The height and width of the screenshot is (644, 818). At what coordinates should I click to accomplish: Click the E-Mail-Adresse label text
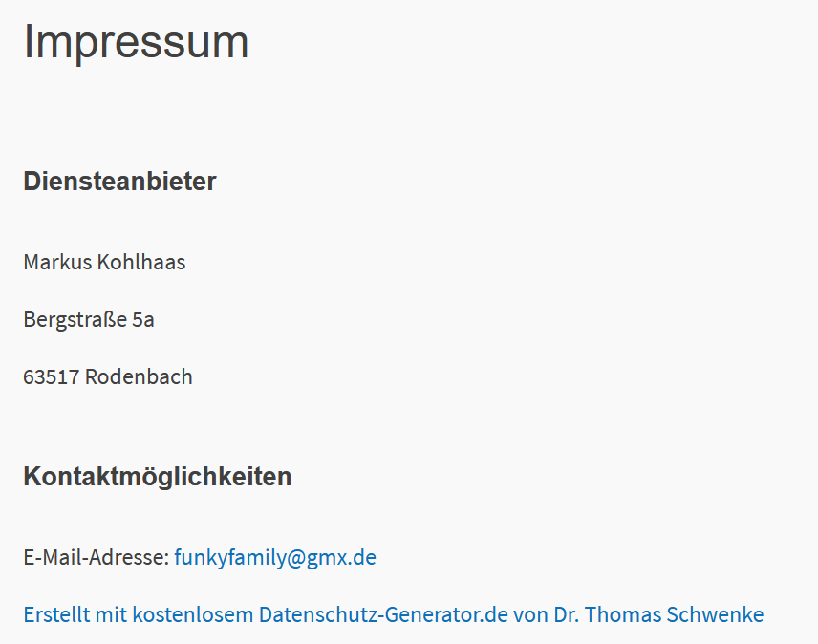[x=96, y=557]
